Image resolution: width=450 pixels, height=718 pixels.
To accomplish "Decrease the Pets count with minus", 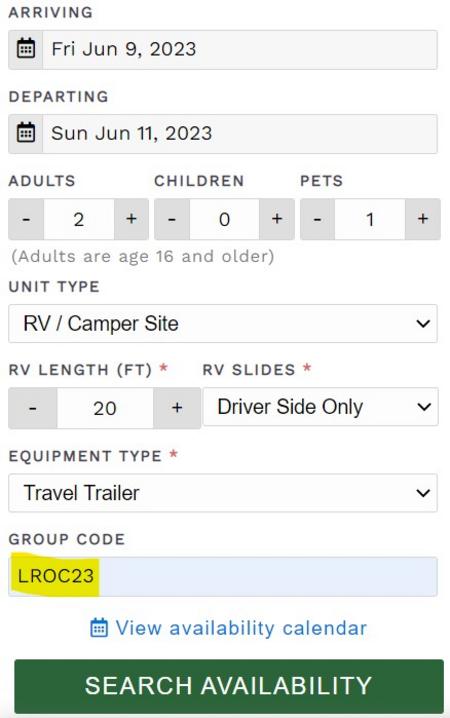I will click(317, 219).
